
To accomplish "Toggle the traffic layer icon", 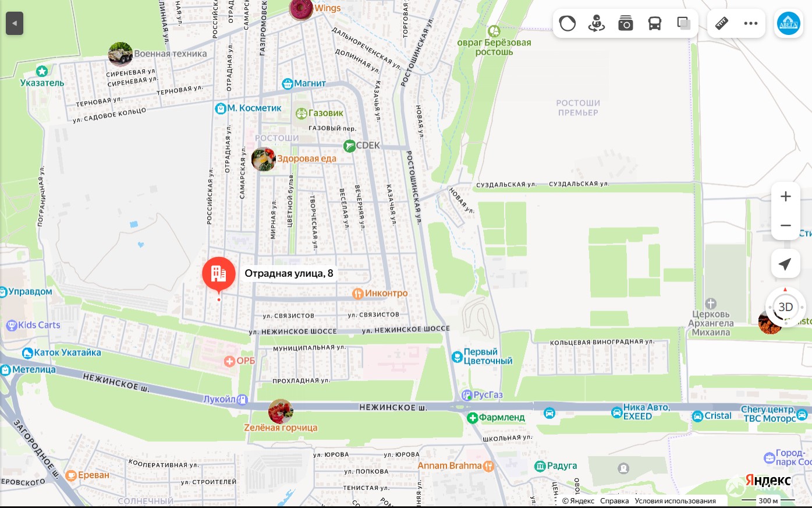I will tap(568, 24).
